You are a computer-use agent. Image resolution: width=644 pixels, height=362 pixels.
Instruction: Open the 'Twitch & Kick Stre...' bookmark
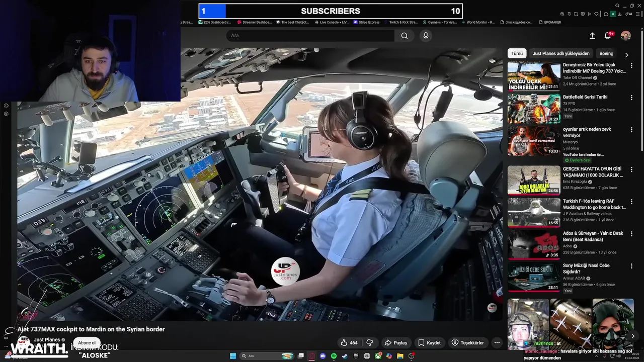(400, 22)
